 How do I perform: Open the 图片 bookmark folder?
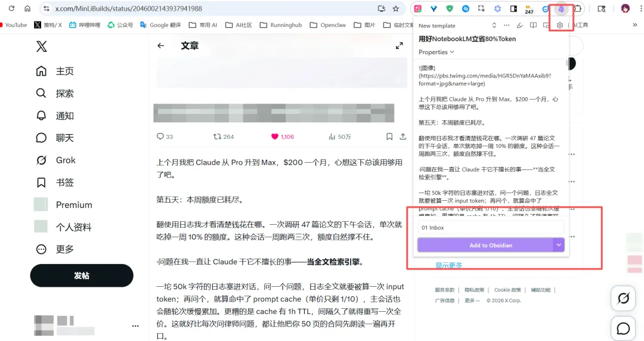(x=364, y=25)
